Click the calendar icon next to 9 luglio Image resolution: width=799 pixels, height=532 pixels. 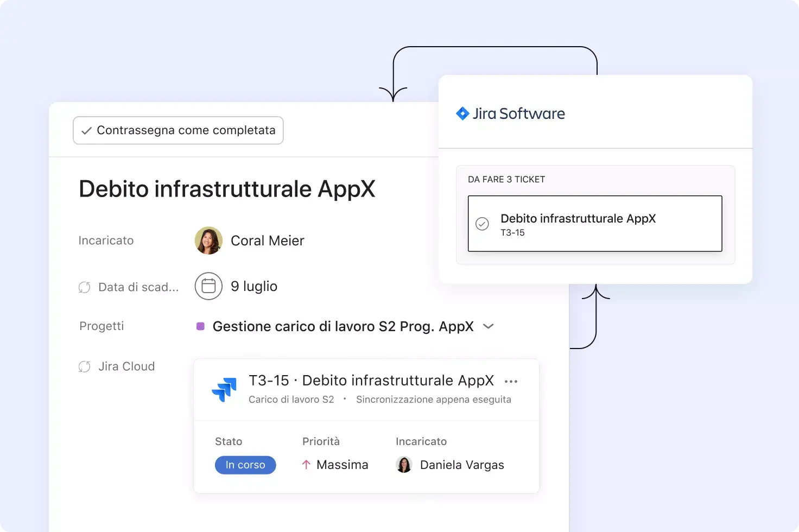click(208, 286)
